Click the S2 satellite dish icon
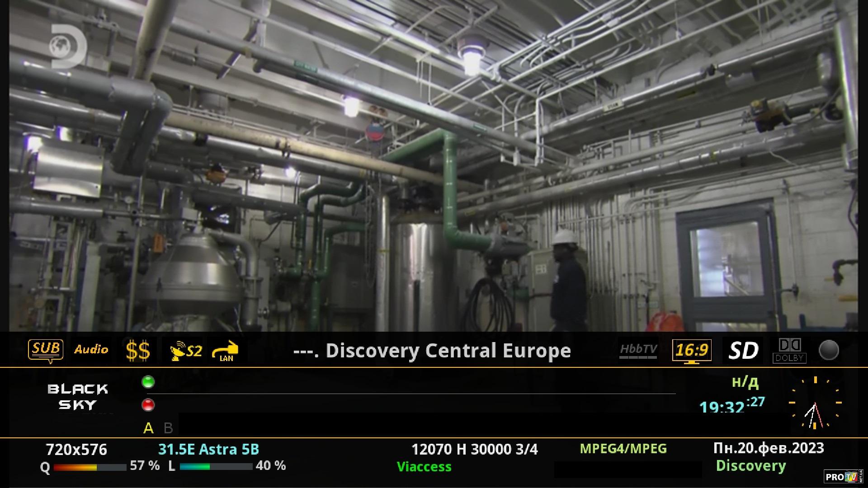The width and height of the screenshot is (868, 488). (x=186, y=351)
